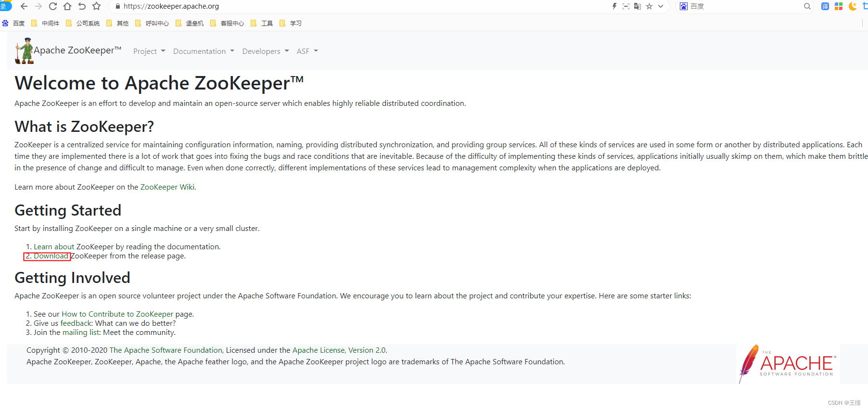868x410 pixels.
Task: Toggle night mode moon icon
Action: tap(853, 6)
